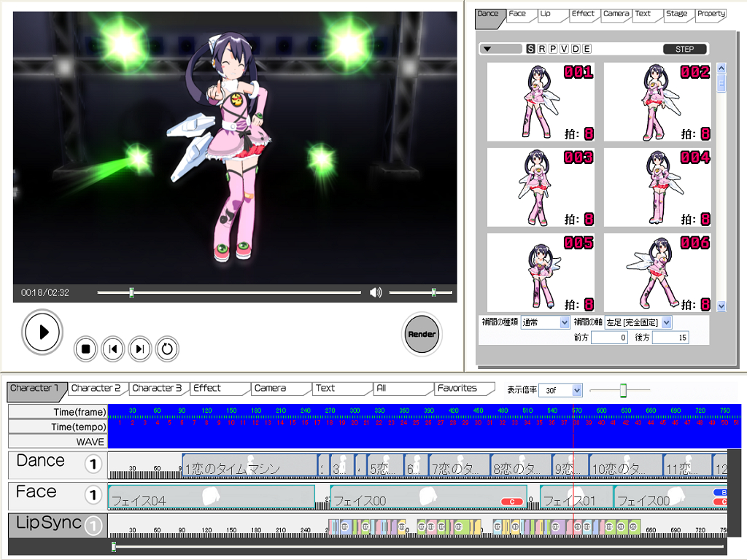Image resolution: width=747 pixels, height=560 pixels.
Task: Click the Face track number 1 icon
Action: pos(93,496)
